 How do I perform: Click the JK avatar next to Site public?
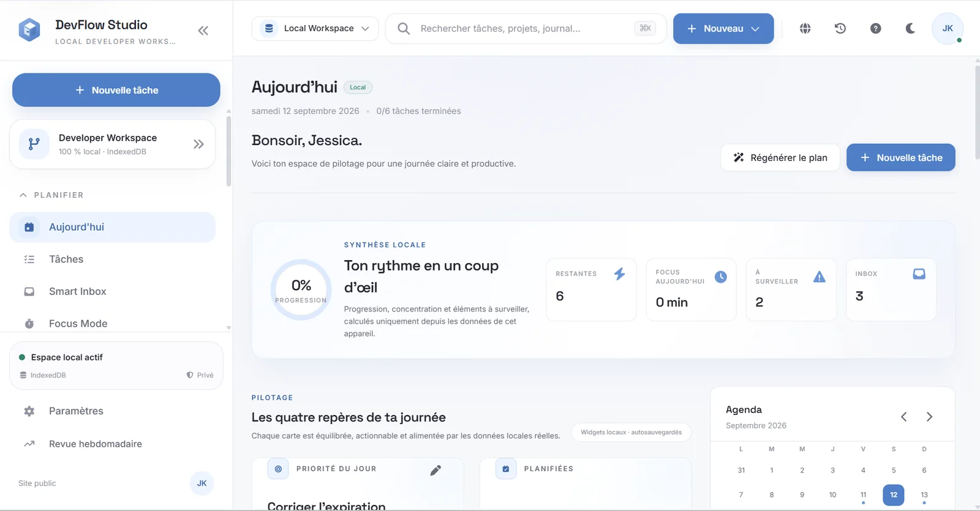point(202,483)
